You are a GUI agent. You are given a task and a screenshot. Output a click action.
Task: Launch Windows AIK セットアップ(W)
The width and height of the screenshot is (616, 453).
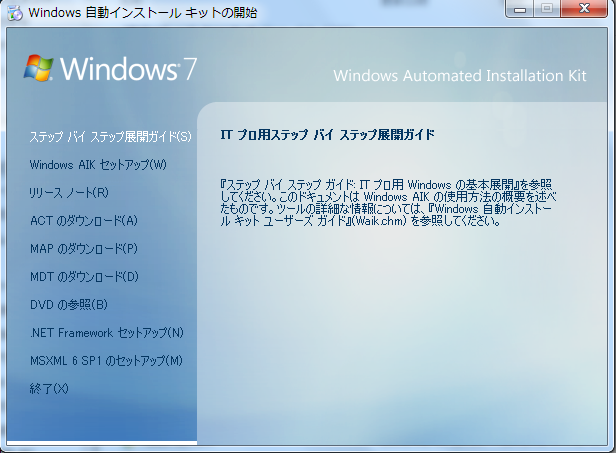[x=98, y=164]
